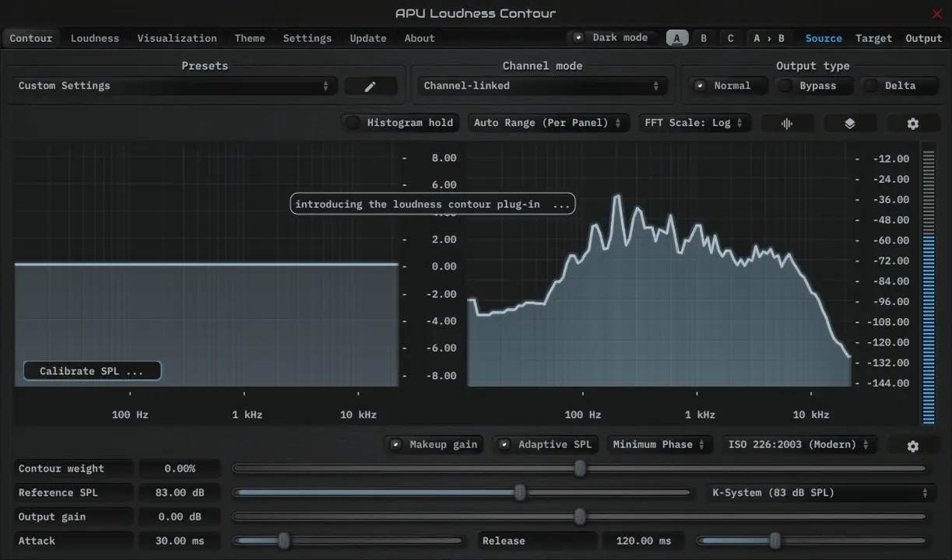Viewport: 952px width, 560px height.
Task: Click the introducing the loudness contour banner
Action: click(x=433, y=205)
